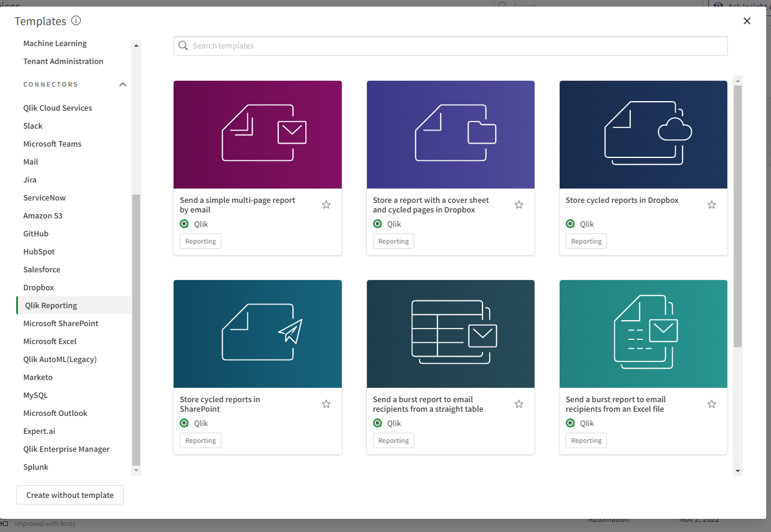Viewport: 771px width, 532px height.
Task: Collapse the Connectors section chevron
Action: tap(123, 84)
